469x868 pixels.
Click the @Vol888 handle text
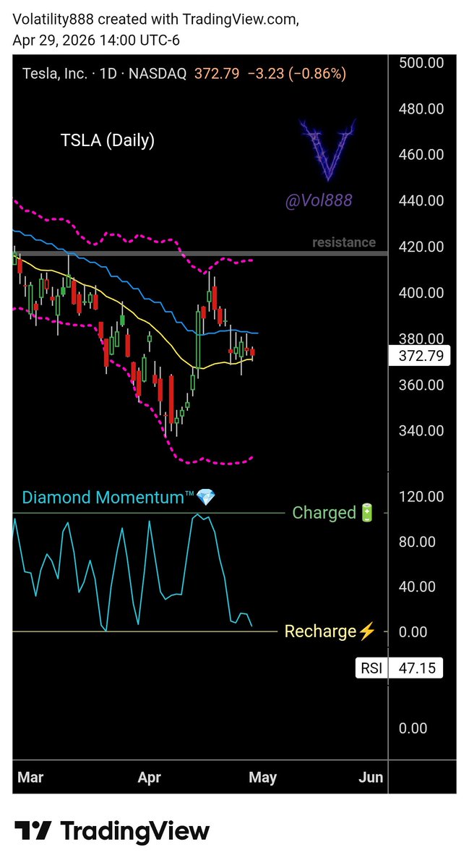[x=319, y=201]
